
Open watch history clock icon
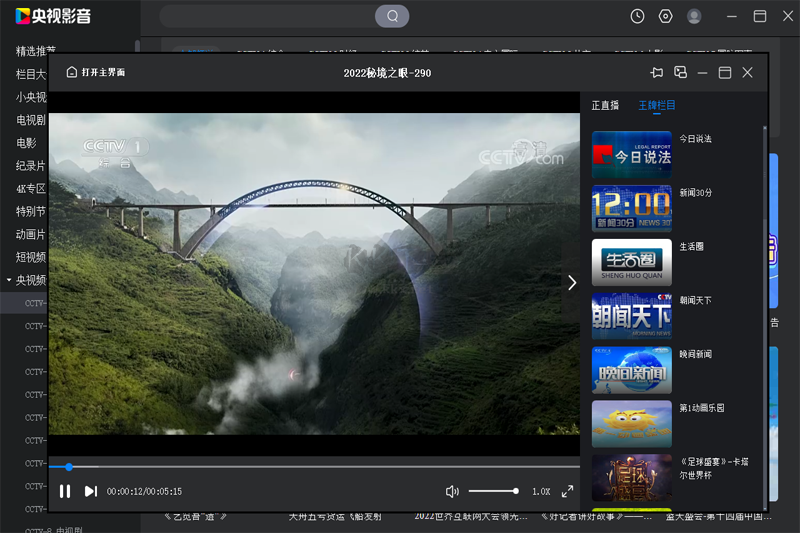[637, 16]
